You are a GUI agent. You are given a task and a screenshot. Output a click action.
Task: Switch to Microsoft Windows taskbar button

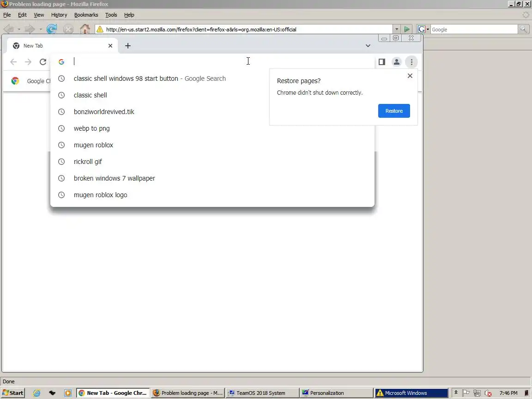coord(411,393)
